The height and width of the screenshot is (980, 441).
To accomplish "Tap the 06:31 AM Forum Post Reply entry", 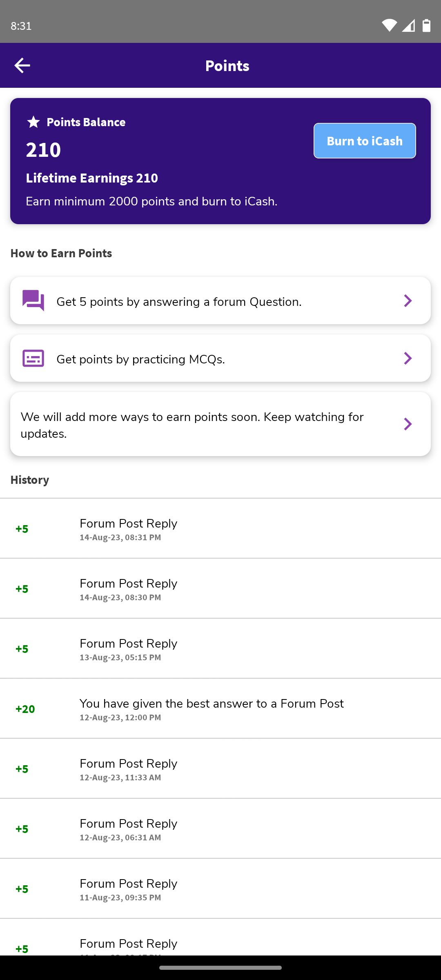I will tap(220, 829).
